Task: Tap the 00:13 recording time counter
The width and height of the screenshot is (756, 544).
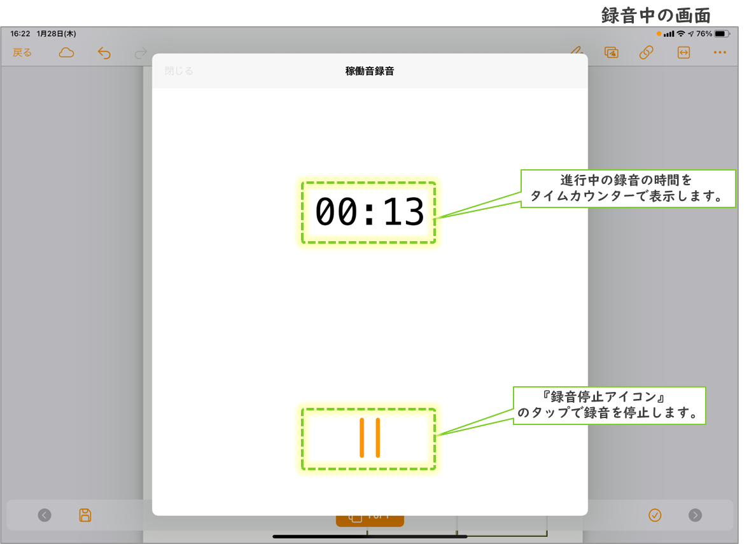Action: (370, 213)
